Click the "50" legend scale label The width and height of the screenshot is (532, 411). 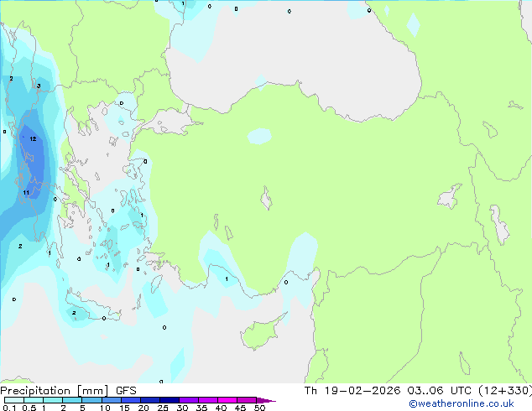pos(259,408)
